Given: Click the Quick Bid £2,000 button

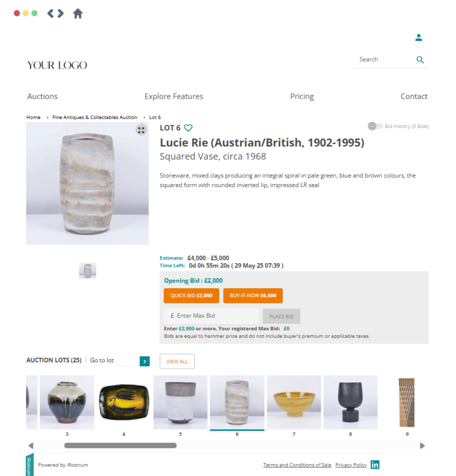Looking at the screenshot, I should click(x=191, y=296).
